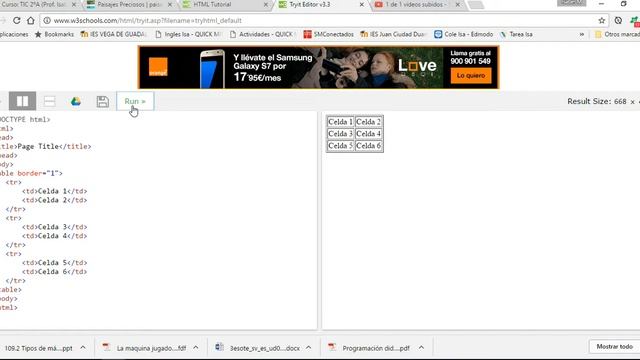The height and width of the screenshot is (360, 640).
Task: Click Celda 5 in result table
Action: point(340,146)
